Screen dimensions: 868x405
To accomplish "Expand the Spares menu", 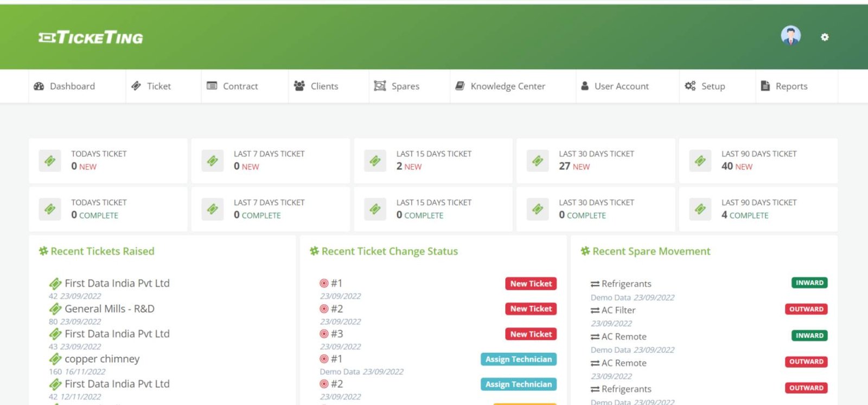I will 397,86.
